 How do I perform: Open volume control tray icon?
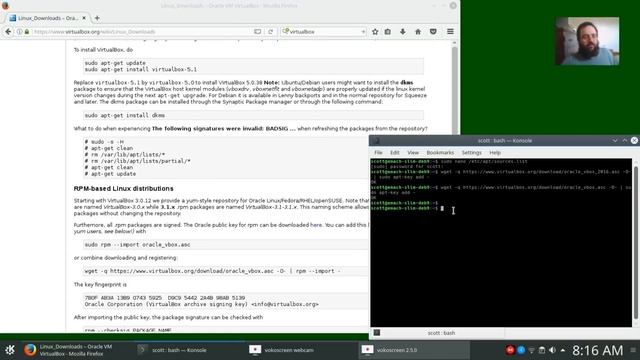552,350
